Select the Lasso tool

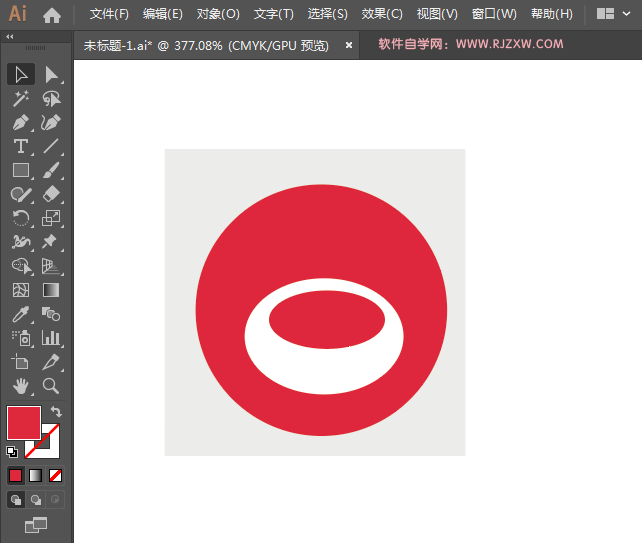click(x=52, y=98)
